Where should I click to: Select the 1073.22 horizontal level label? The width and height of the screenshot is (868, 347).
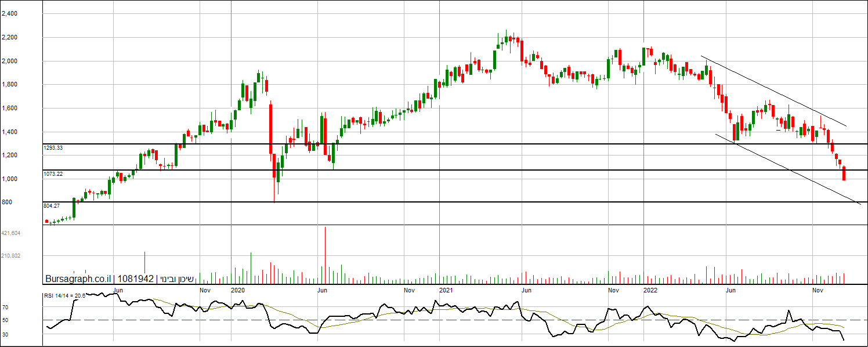52,174
